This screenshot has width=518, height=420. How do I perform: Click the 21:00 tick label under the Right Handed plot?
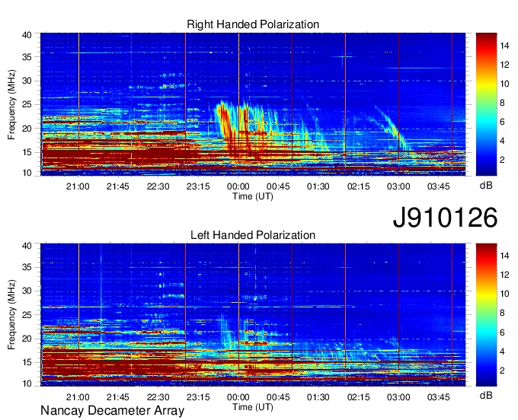(78, 186)
